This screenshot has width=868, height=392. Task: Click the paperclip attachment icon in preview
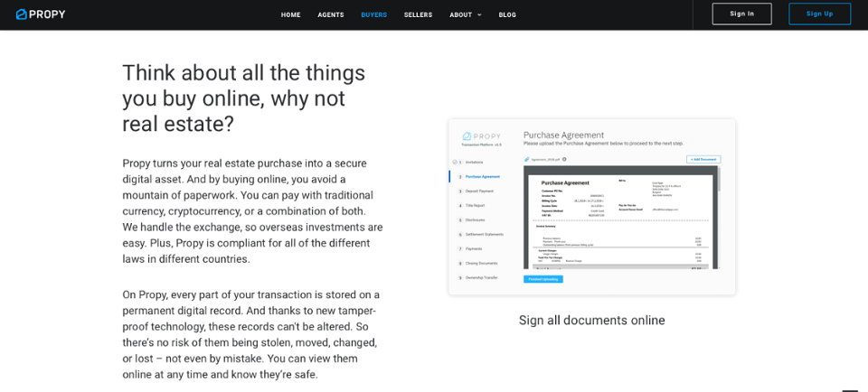point(526,159)
